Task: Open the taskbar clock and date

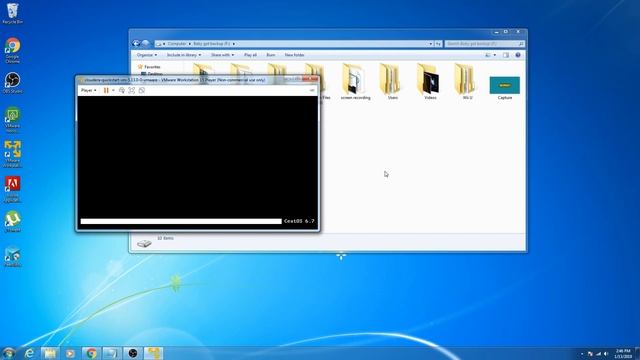Action: (x=623, y=353)
